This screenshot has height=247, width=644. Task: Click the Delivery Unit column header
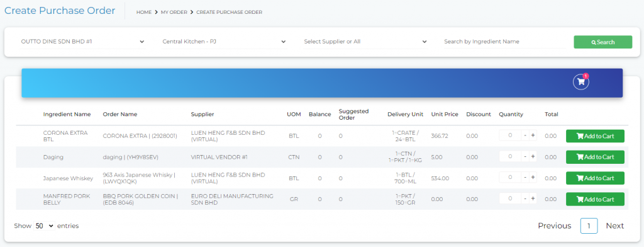(x=406, y=115)
